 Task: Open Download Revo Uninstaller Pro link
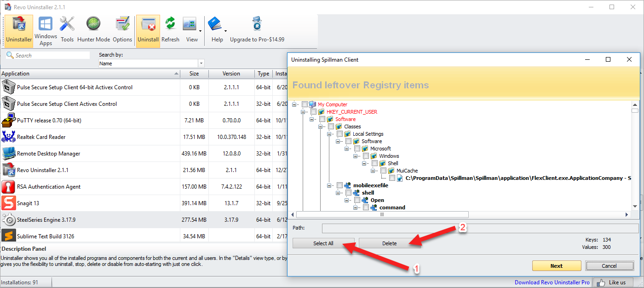coord(552,282)
